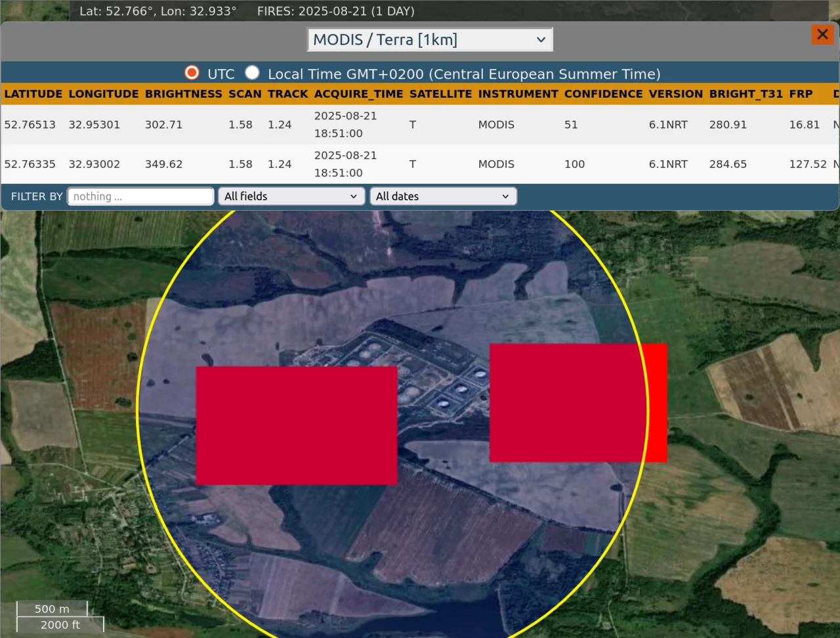The image size is (840, 638).
Task: Open the All dates dropdown
Action: click(443, 196)
